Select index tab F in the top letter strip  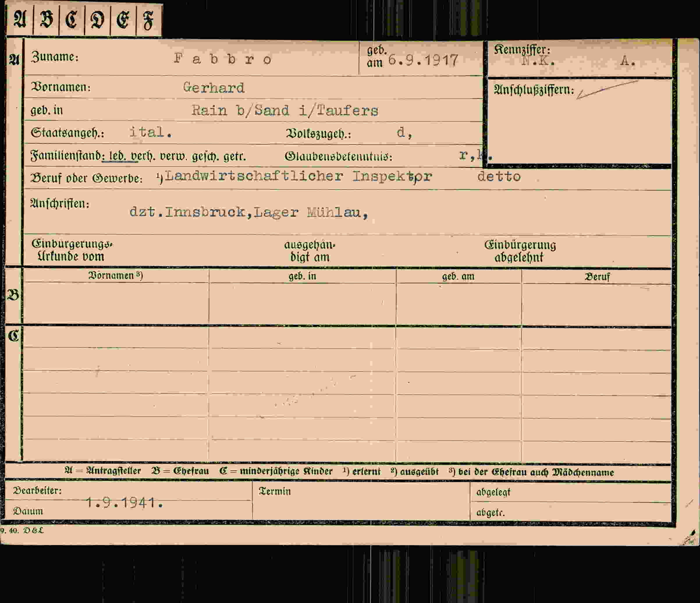pyautogui.click(x=149, y=20)
